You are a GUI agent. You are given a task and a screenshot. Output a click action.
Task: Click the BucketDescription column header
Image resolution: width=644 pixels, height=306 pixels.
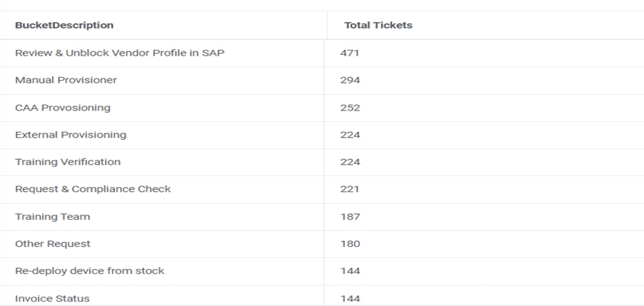64,26
